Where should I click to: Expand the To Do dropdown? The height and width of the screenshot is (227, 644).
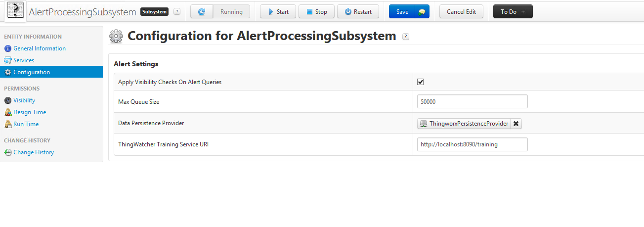[513, 11]
